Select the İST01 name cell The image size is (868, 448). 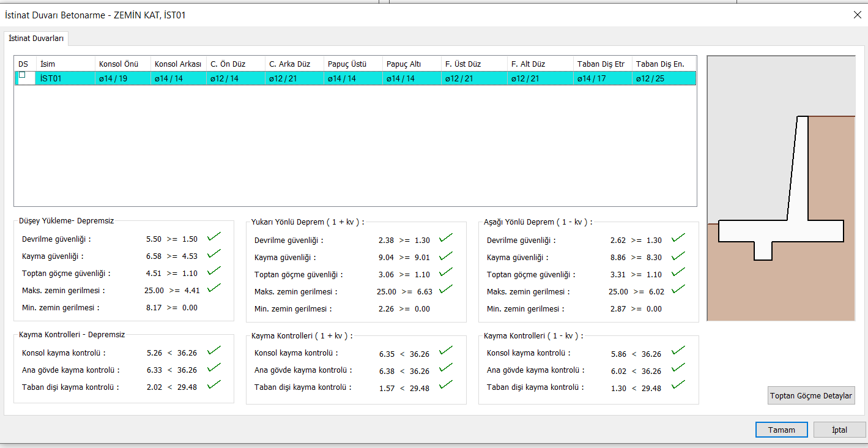coord(65,78)
